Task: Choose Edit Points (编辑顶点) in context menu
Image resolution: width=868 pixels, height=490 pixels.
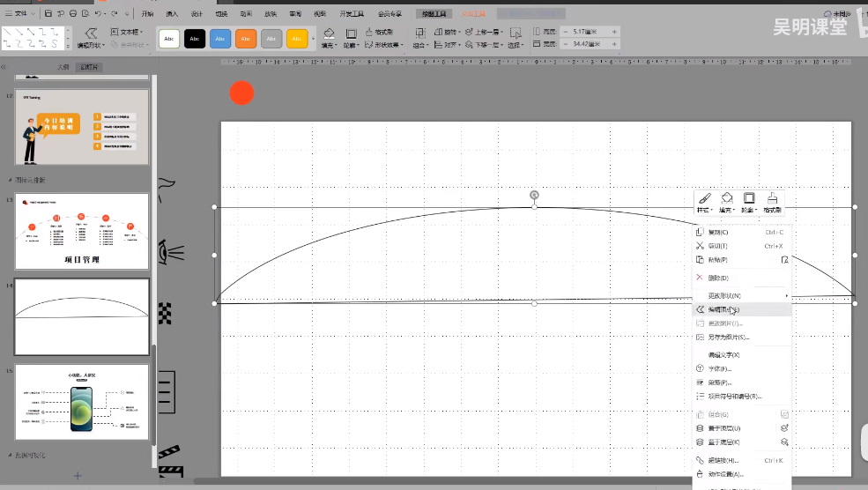Action: coord(742,309)
